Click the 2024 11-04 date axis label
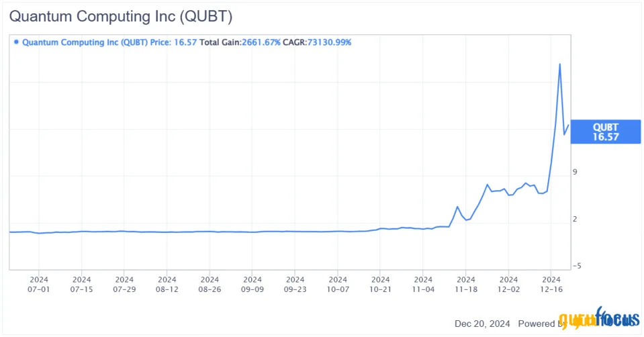The image size is (644, 337). (x=424, y=285)
